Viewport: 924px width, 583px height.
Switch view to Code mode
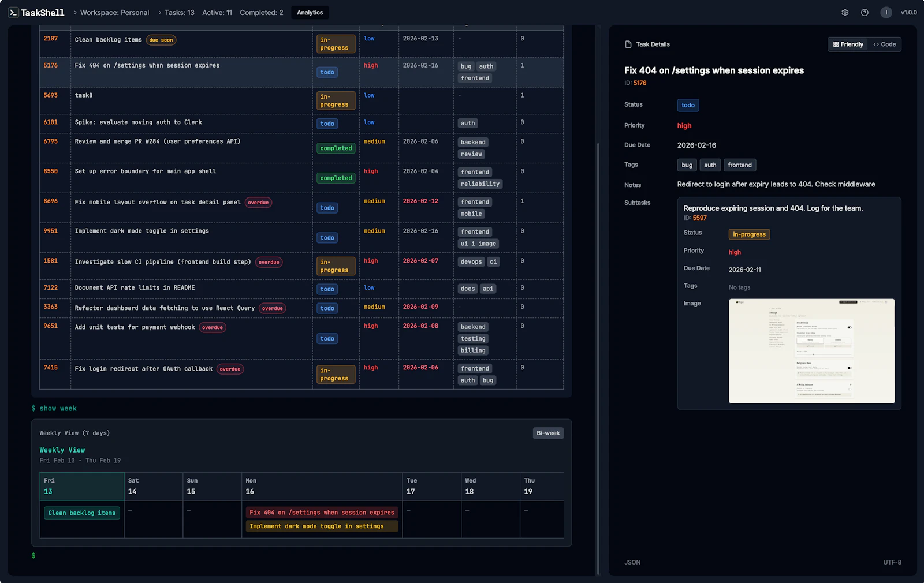[884, 44]
